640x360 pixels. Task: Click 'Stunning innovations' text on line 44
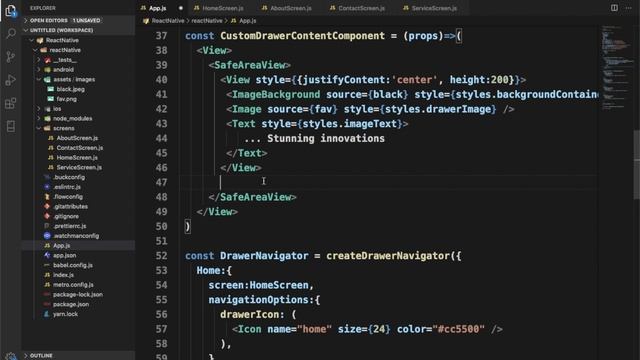326,139
